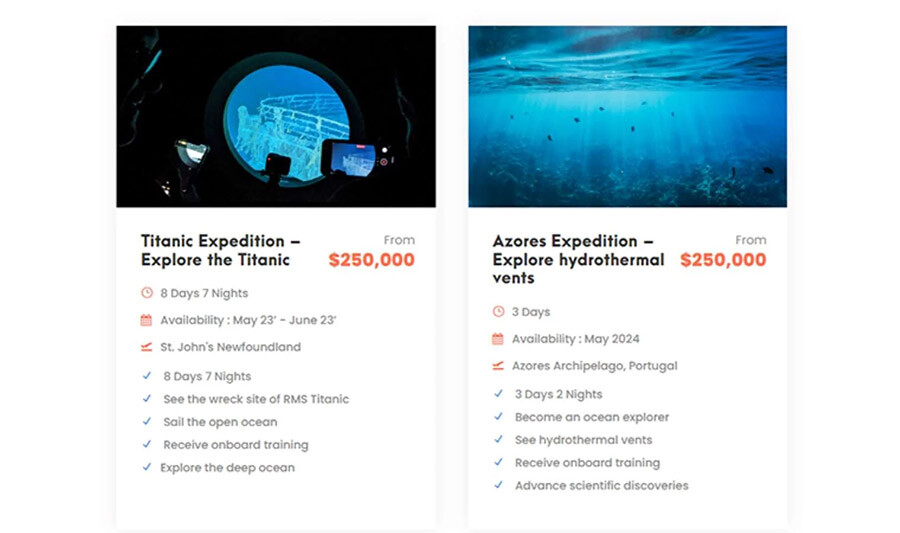Click the underwater ocean photo thumbnail
This screenshot has width=900, height=533.
(627, 116)
